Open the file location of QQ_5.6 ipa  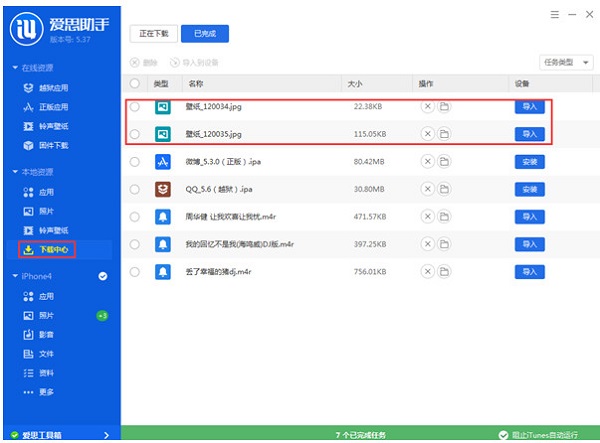(x=443, y=189)
